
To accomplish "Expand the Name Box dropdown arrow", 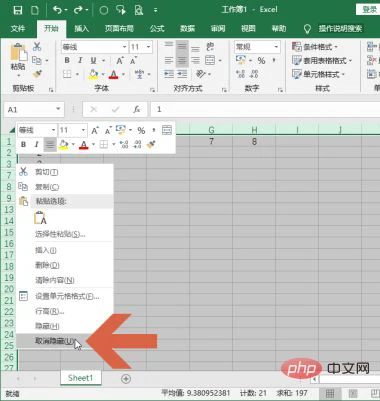I will click(x=58, y=109).
